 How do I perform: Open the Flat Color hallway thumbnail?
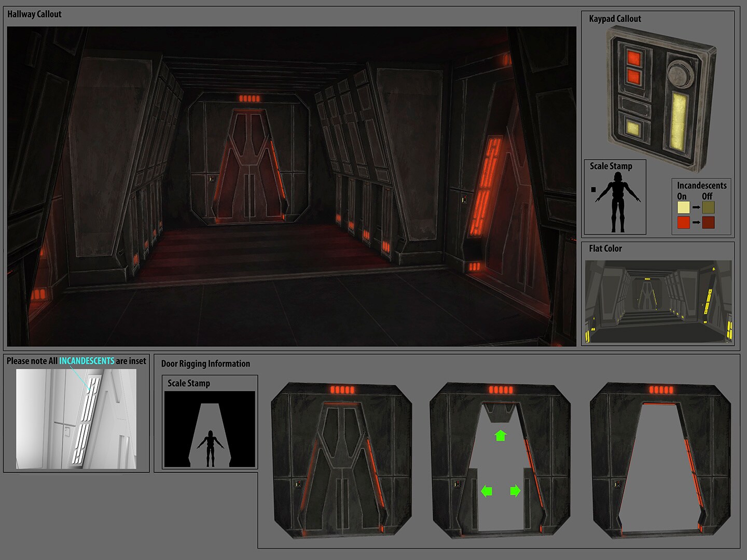[x=659, y=301]
